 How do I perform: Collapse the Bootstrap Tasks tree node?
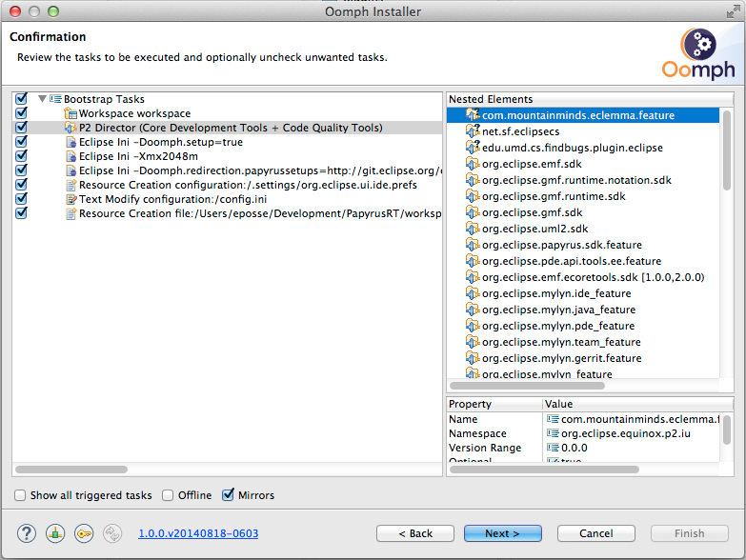(42, 99)
